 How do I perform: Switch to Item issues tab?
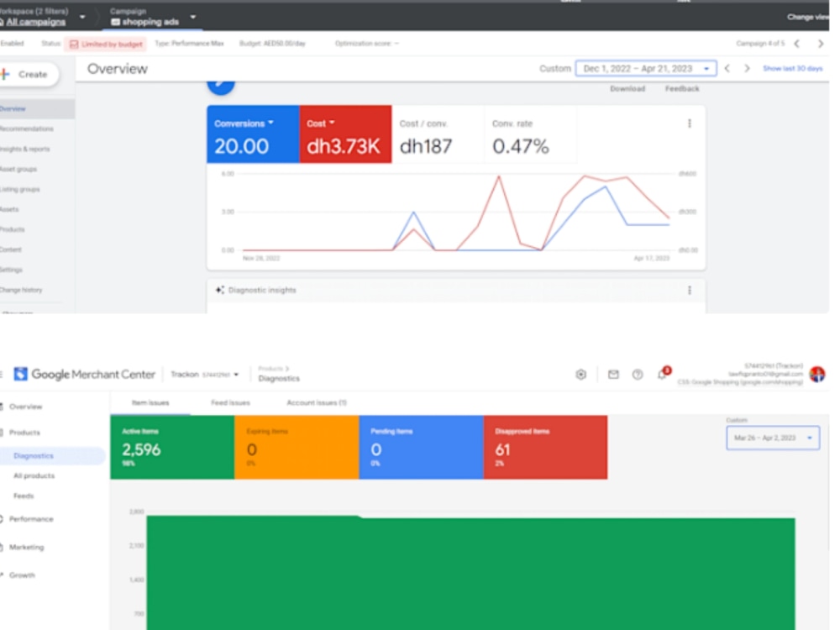click(x=150, y=403)
